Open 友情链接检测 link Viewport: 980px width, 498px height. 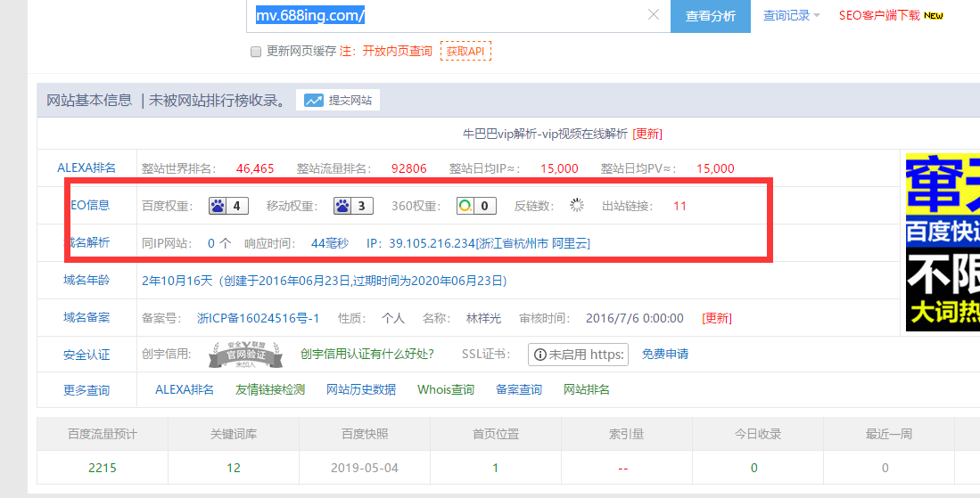pyautogui.click(x=270, y=389)
